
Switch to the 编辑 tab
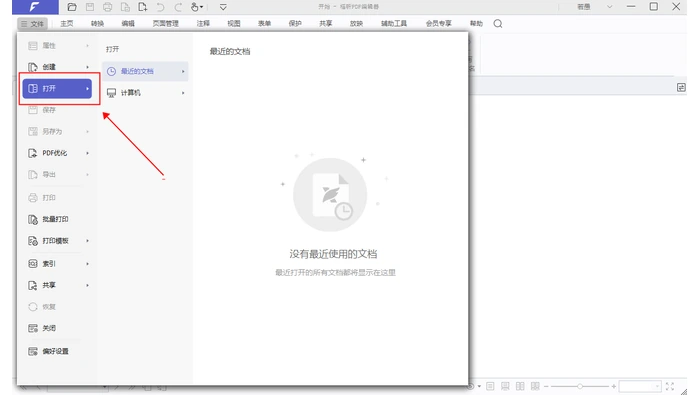(128, 24)
